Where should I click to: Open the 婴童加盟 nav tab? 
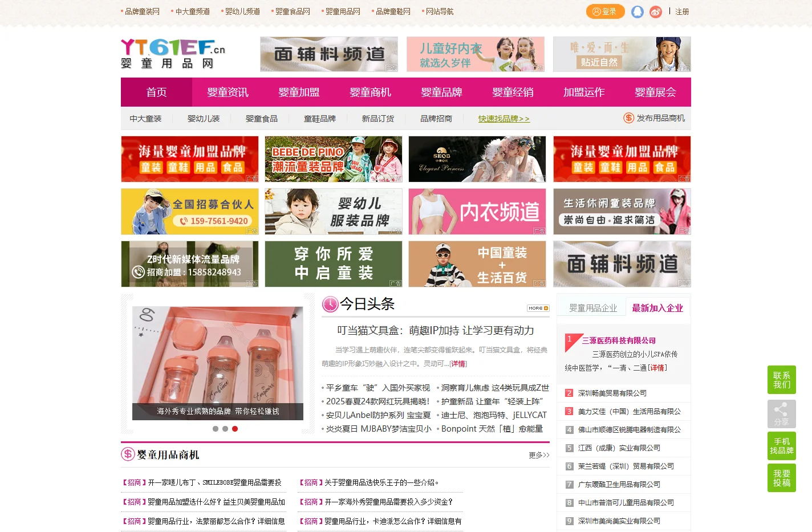coord(299,92)
